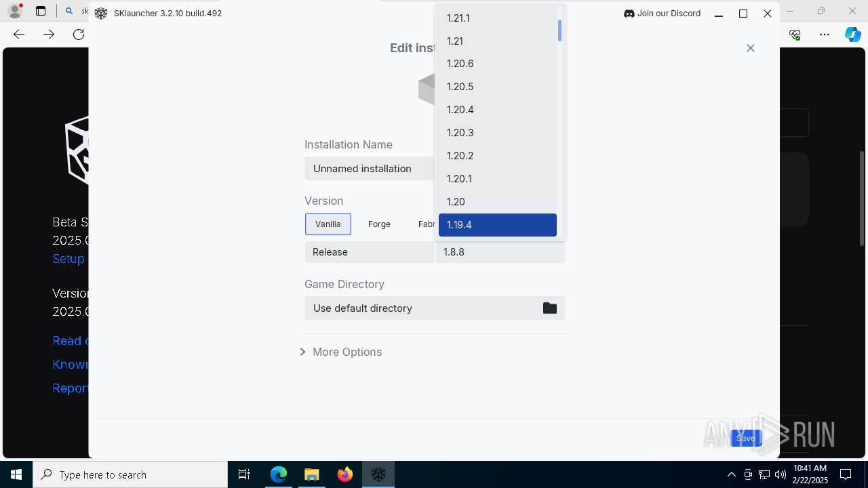Open the 1.8.8 version dropdown
868x488 pixels.
point(500,252)
